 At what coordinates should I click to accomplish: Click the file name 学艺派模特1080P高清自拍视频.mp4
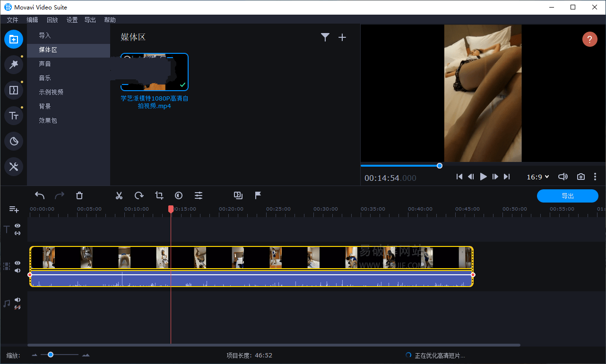pos(155,102)
